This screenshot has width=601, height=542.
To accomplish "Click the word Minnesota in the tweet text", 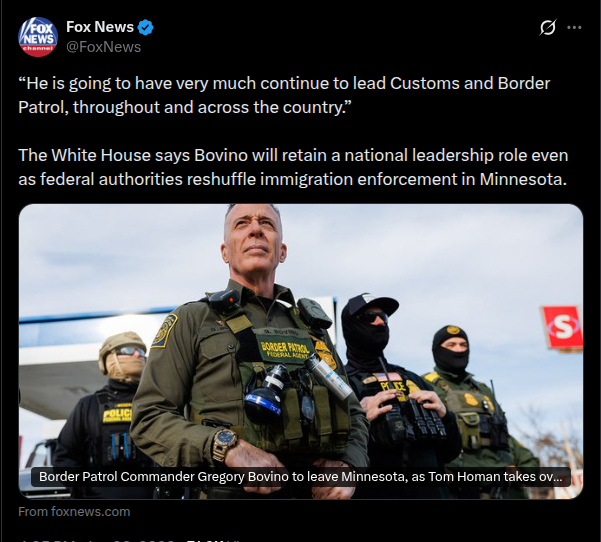I will pos(523,179).
